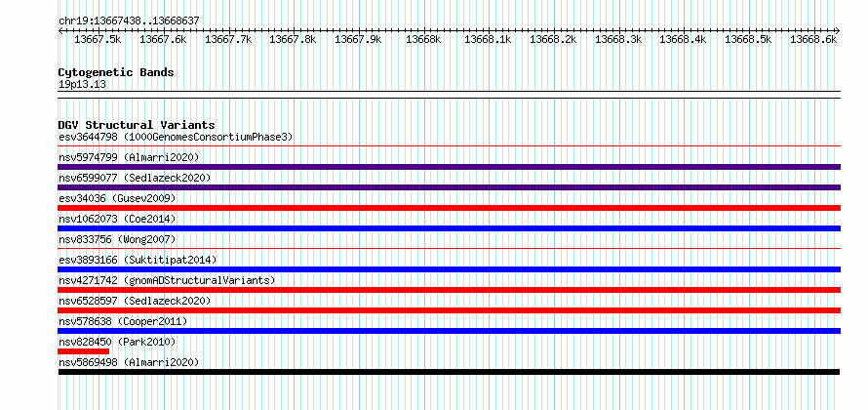Click the 13667.5k ruler tick label
Screen dimensions: 868x410
[x=98, y=39]
